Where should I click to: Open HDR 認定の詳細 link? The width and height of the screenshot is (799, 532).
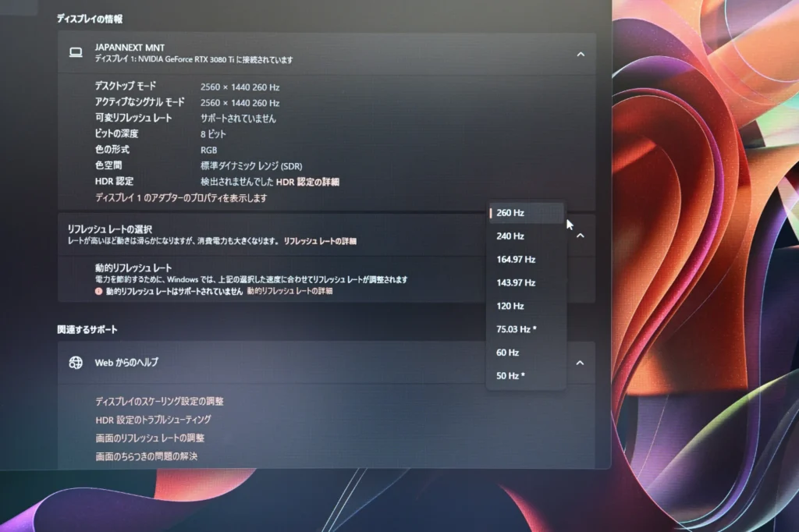point(307,182)
